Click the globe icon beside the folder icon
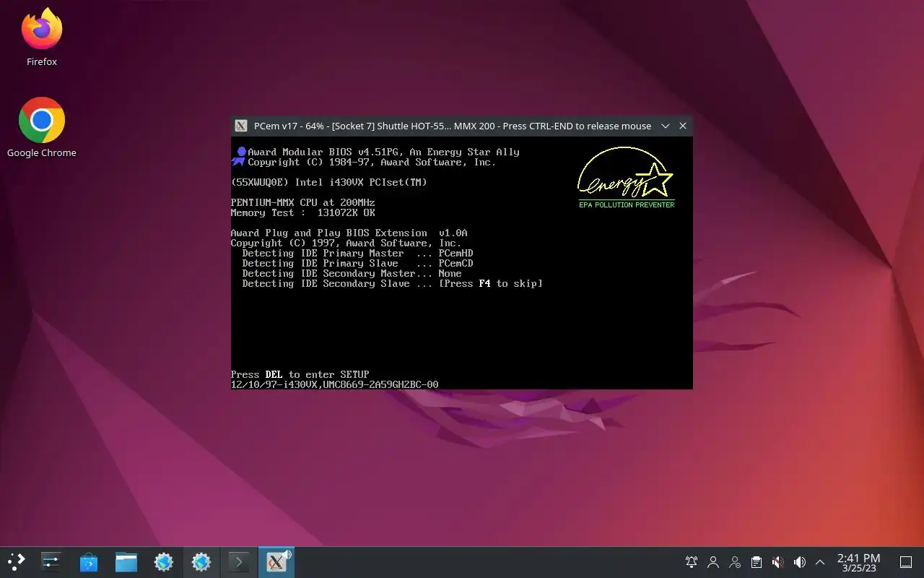 click(164, 562)
